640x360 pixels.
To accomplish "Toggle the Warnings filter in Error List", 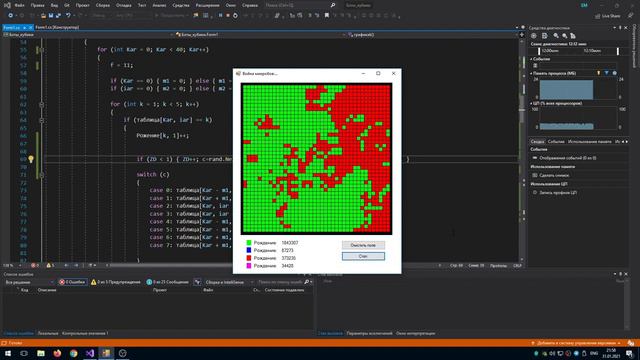I will (116, 282).
